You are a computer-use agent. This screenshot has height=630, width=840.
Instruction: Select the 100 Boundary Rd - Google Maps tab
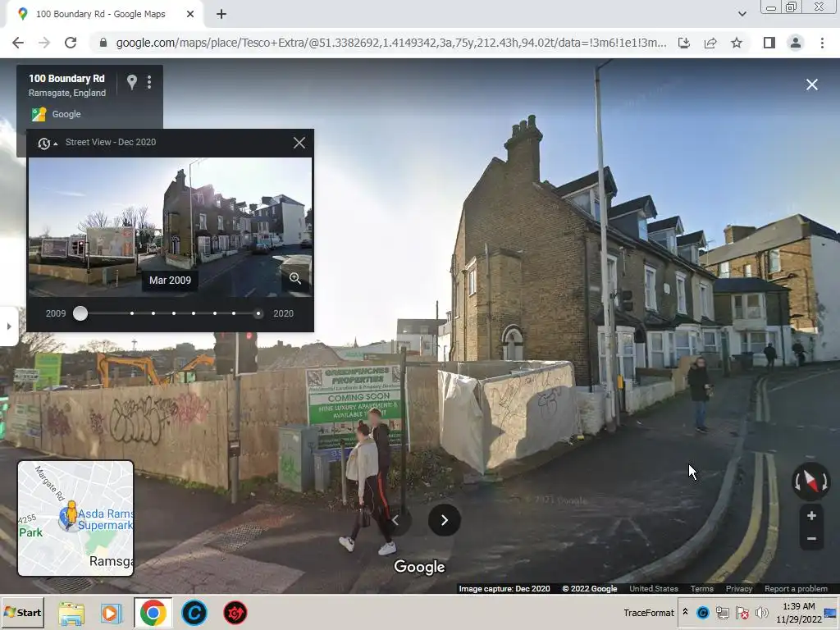click(101, 14)
